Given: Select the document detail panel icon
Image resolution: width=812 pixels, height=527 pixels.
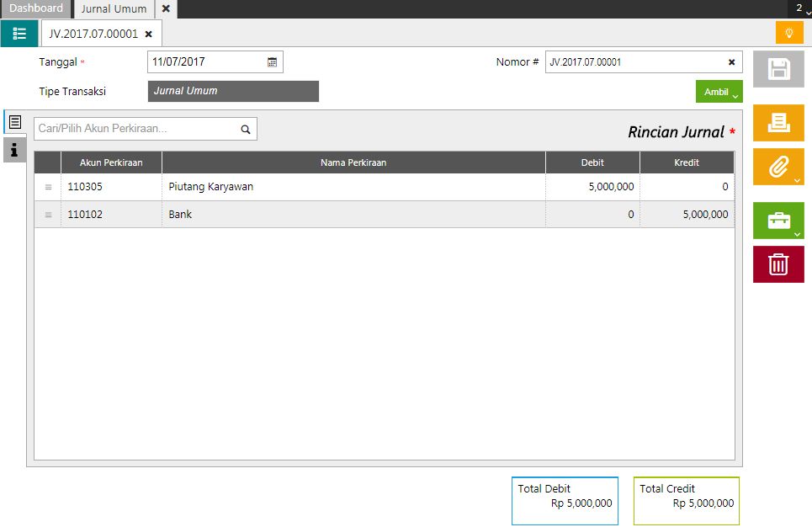Looking at the screenshot, I should pyautogui.click(x=14, y=121).
